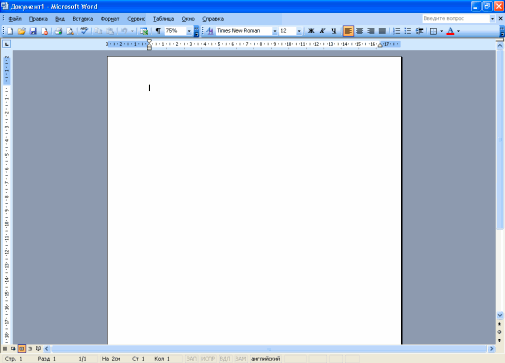Open the font size 12 dropdown
Viewport: 505px width, 363px height.
[299, 31]
